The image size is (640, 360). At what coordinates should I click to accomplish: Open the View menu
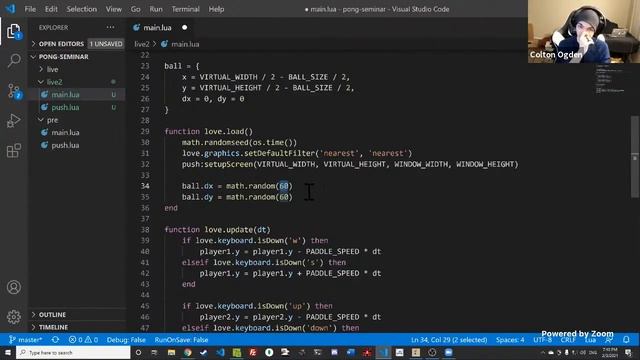pos(113,9)
